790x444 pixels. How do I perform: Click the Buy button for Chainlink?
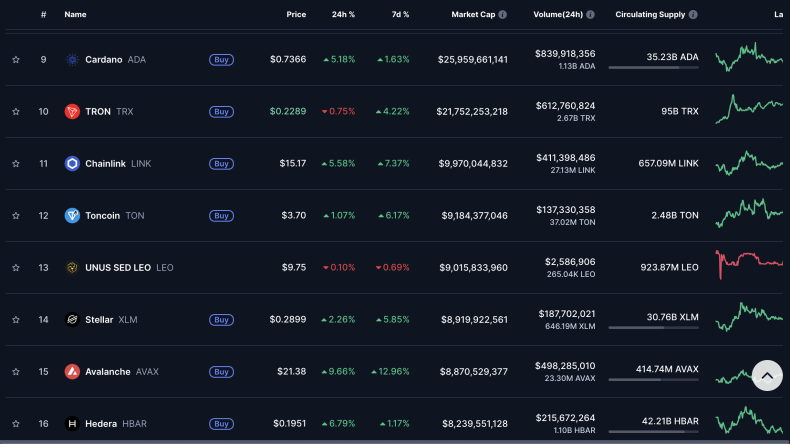point(221,164)
